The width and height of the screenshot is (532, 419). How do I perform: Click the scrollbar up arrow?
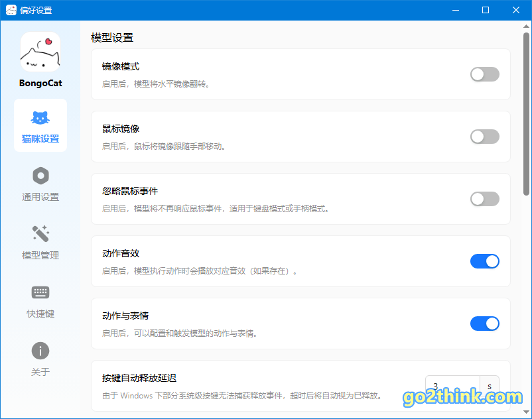pos(526,26)
